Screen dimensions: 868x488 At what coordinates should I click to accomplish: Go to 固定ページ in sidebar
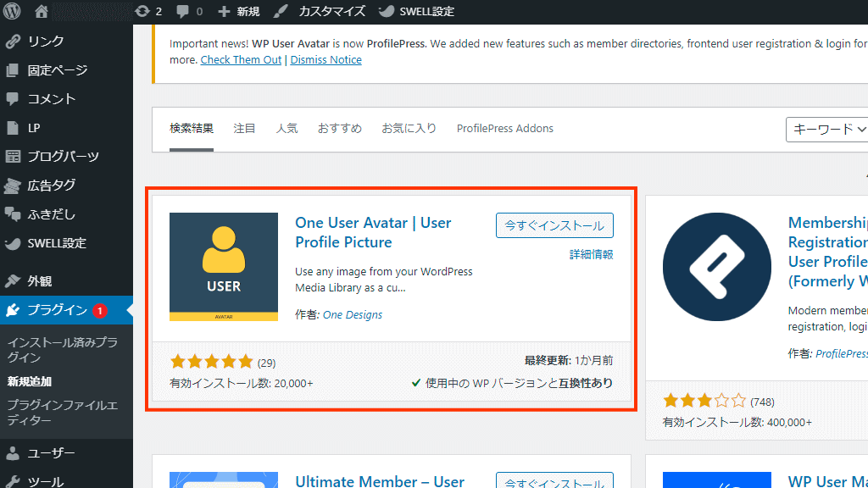(x=58, y=70)
